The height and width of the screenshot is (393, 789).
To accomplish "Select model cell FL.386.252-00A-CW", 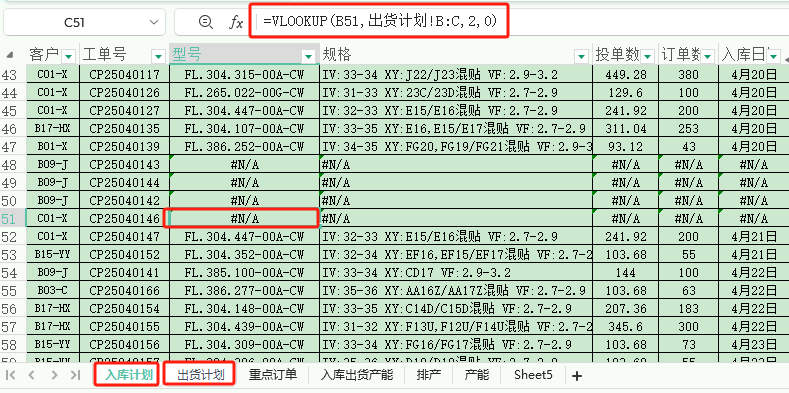I will click(x=245, y=146).
